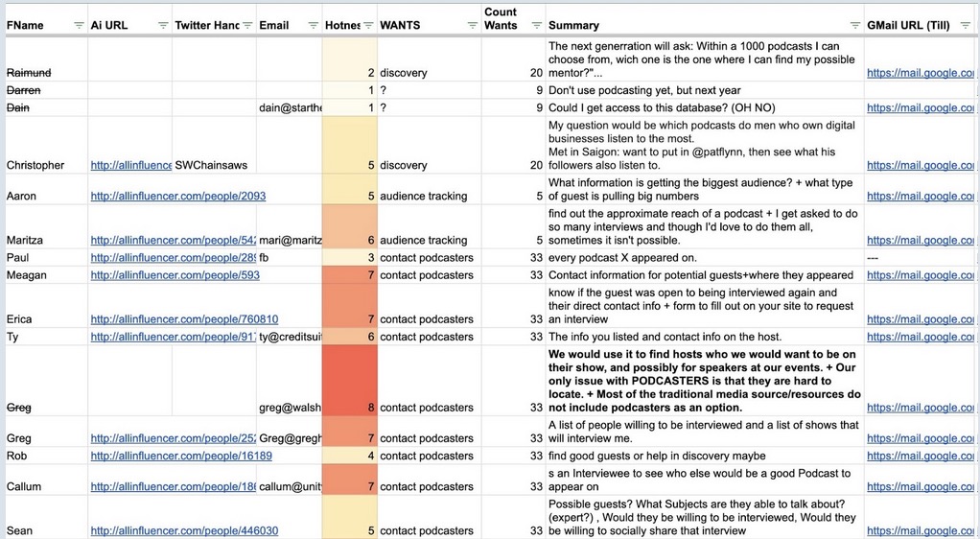Expand the Count Wants filter menu
This screenshot has width=980, height=539.
coord(536,25)
